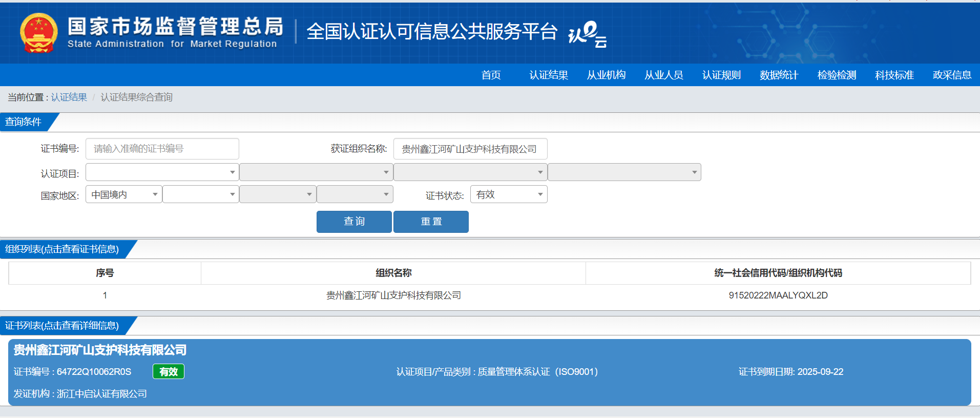980x418 pixels.
Task: Click the 查询 search button
Action: [354, 222]
